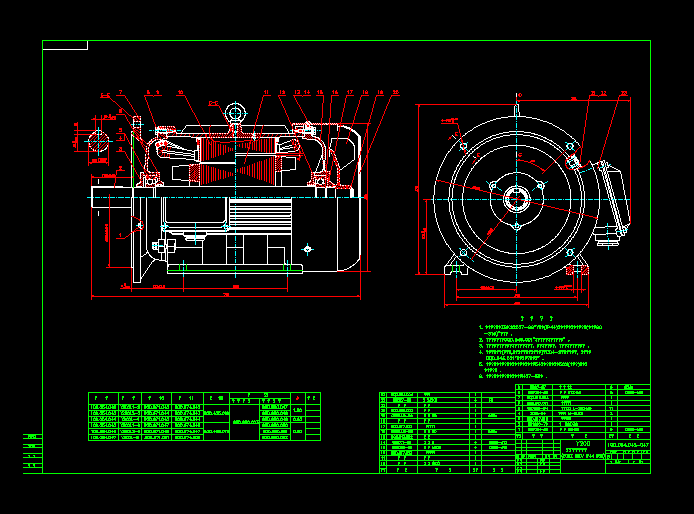Screen dimensions: 694x514
Task: Select the hatched right mounting foot in end view
Action: click(x=577, y=269)
